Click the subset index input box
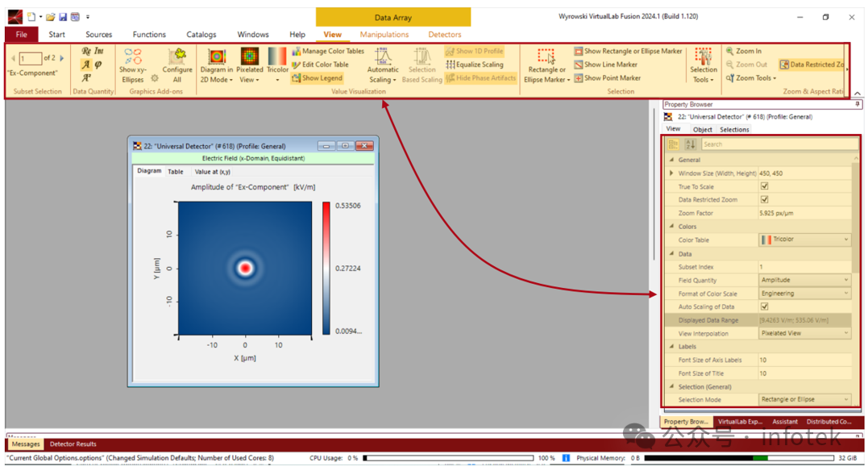868x471 pixels. (30, 57)
